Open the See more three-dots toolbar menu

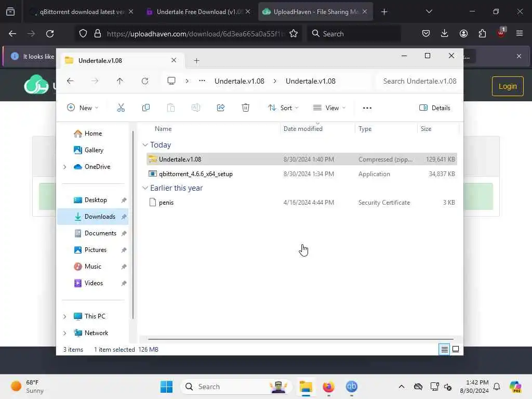(x=367, y=108)
